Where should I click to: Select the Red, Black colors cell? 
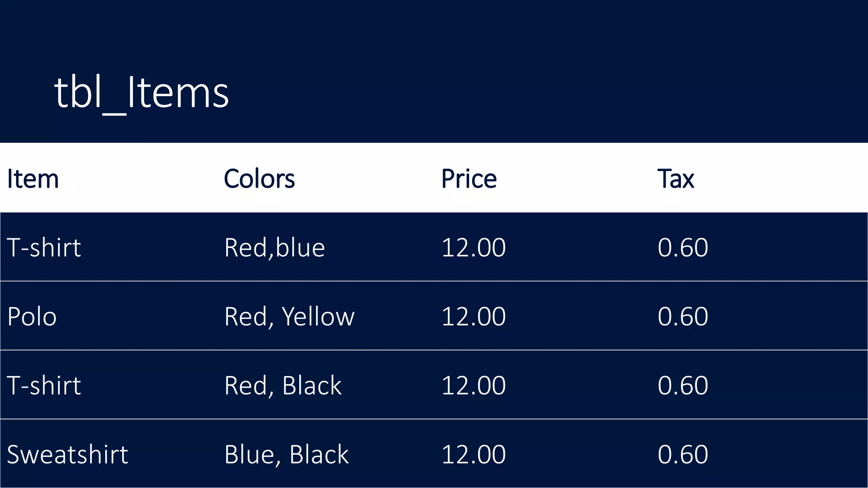click(x=283, y=385)
